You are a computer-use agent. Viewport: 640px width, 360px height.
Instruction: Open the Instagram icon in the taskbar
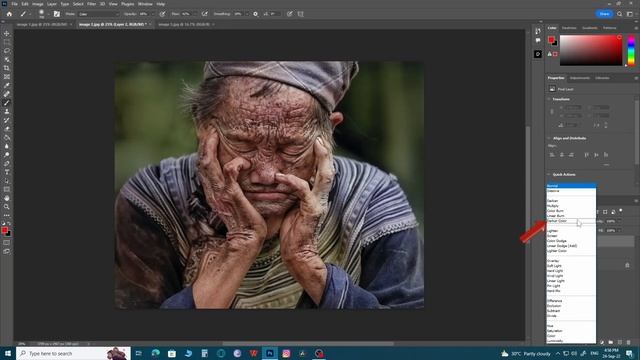click(286, 353)
